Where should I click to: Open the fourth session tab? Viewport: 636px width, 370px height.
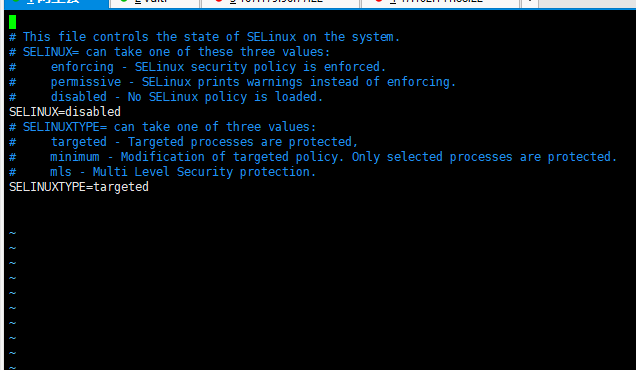tap(440, 3)
